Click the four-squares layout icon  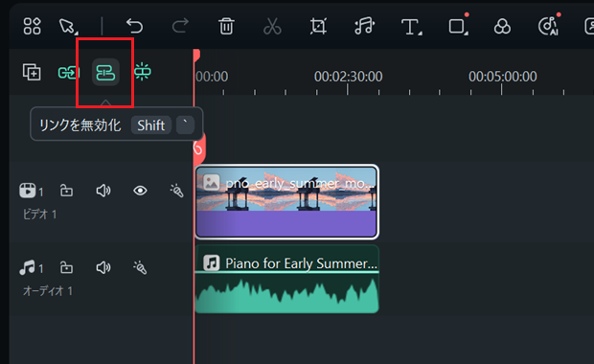click(32, 26)
